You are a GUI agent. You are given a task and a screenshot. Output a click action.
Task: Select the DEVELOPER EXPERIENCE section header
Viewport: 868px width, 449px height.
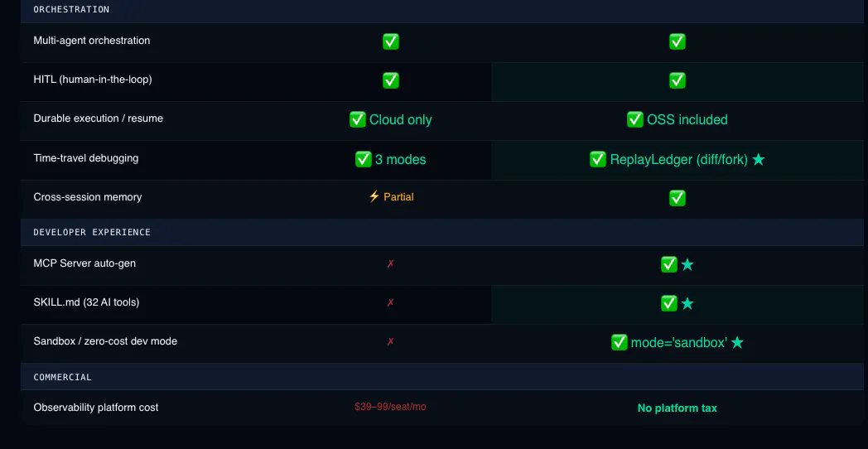point(441,232)
